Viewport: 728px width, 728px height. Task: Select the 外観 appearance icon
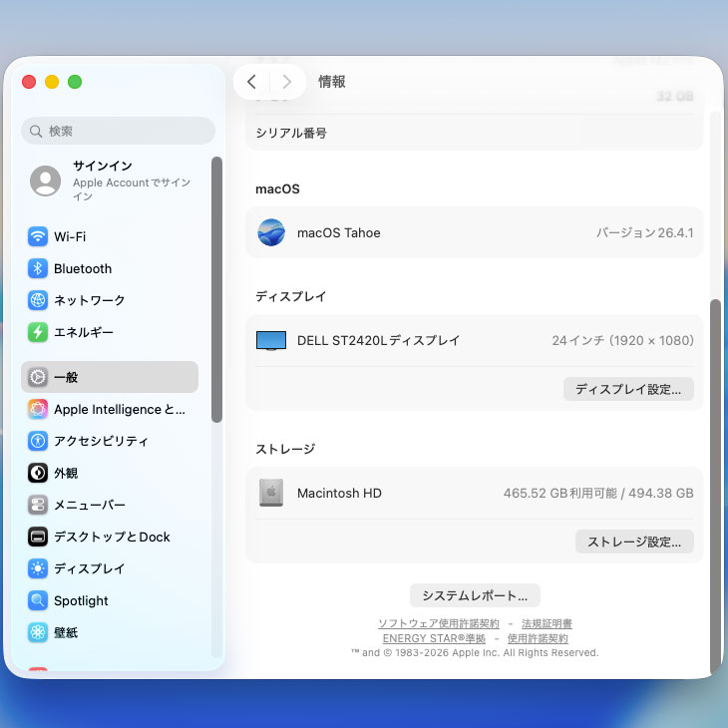[x=38, y=473]
